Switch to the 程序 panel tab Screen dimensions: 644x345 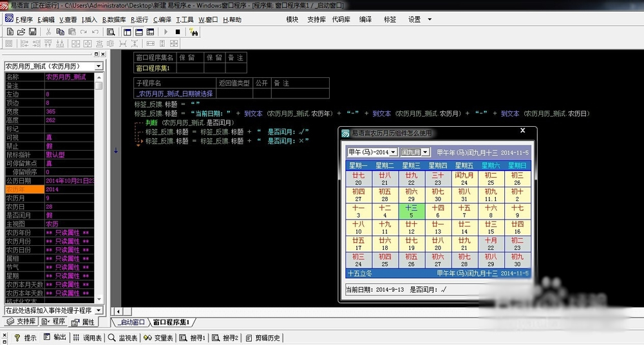click(x=53, y=322)
